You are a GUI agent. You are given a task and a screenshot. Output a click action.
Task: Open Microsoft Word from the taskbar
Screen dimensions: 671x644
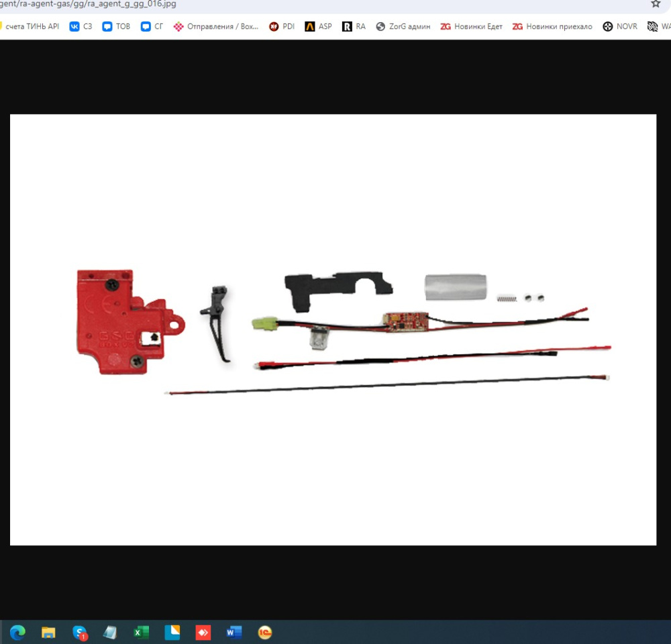234,632
